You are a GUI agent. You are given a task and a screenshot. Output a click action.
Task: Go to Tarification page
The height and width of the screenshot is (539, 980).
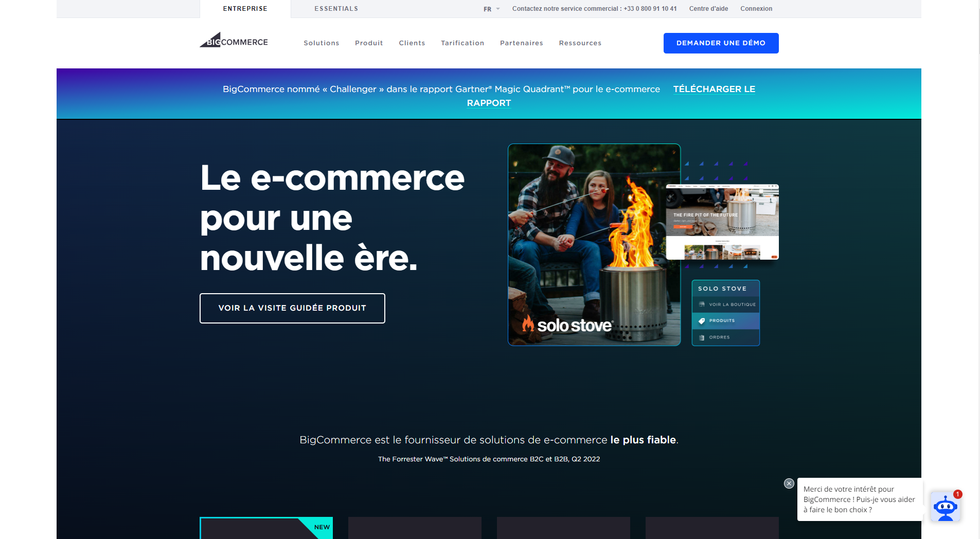tap(462, 43)
